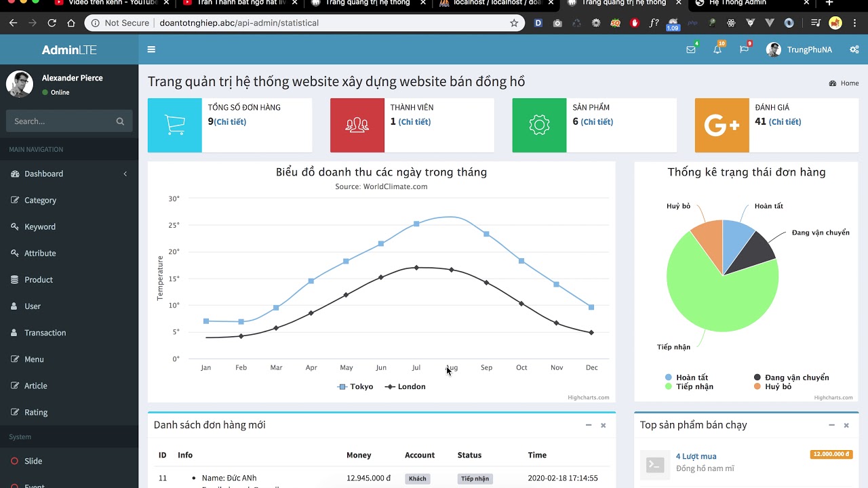Click the shopping cart order icon
This screenshot has width=868, height=488.
click(175, 125)
